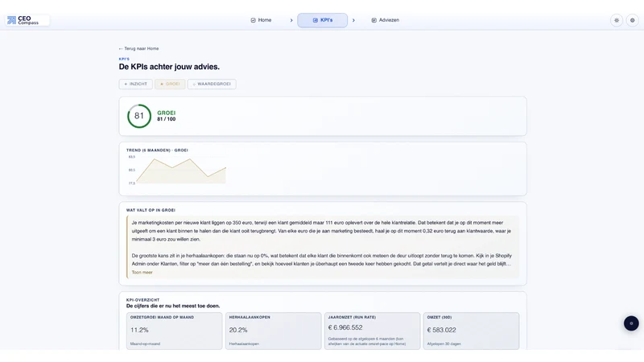This screenshot has width=644, height=362.
Task: Click the CEO Compass logo
Action: (x=27, y=20)
